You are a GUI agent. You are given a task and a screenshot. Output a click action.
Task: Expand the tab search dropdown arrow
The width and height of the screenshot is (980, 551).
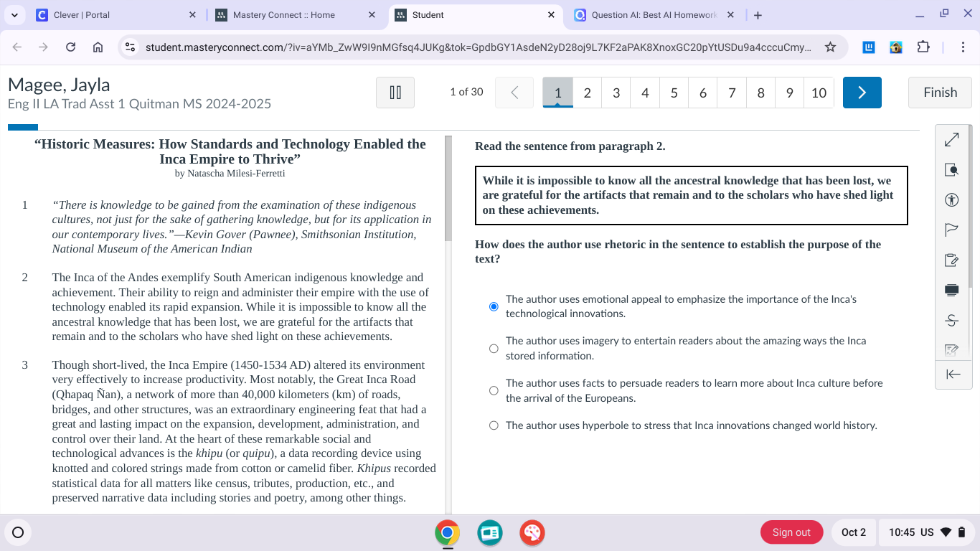tap(14, 15)
